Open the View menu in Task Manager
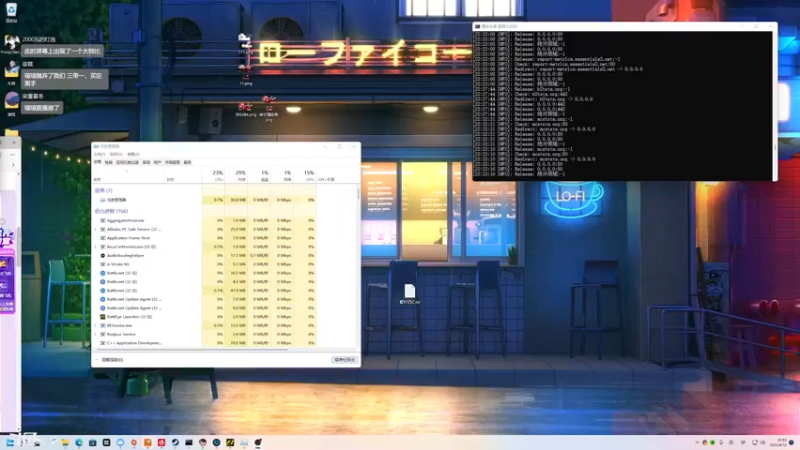 pyautogui.click(x=133, y=154)
